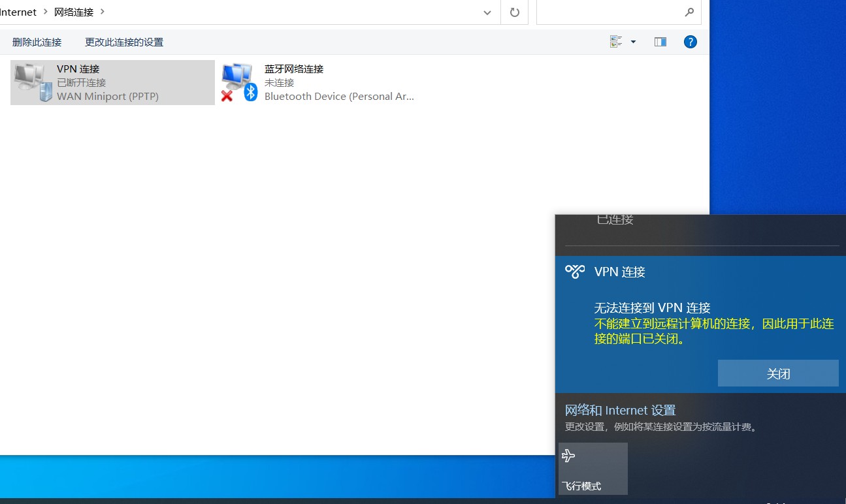Select the 蓝牙网络连接 adapter icon
This screenshot has width=846, height=504.
tap(239, 82)
